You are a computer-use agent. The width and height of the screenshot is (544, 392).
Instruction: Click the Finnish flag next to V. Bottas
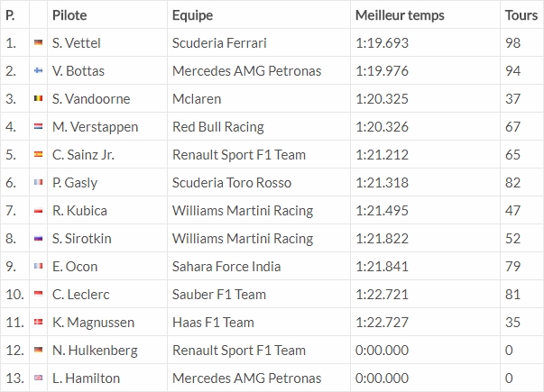[x=38, y=71]
